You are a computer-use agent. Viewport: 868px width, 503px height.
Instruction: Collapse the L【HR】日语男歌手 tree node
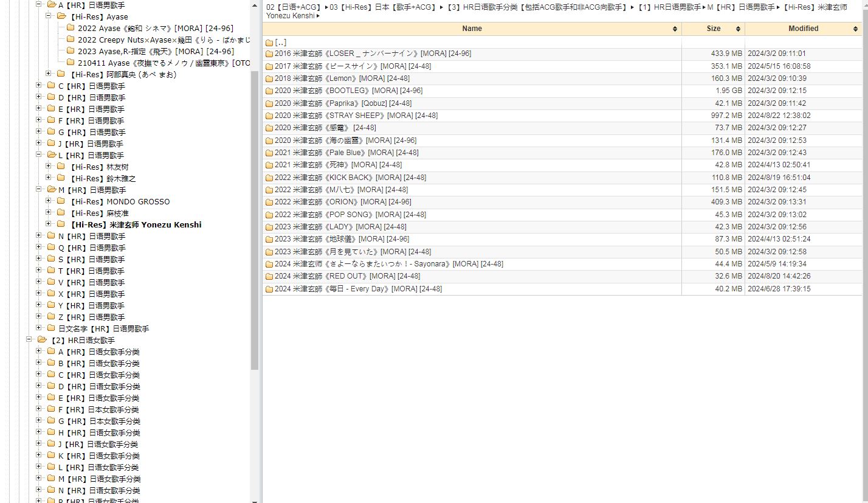pyautogui.click(x=39, y=155)
